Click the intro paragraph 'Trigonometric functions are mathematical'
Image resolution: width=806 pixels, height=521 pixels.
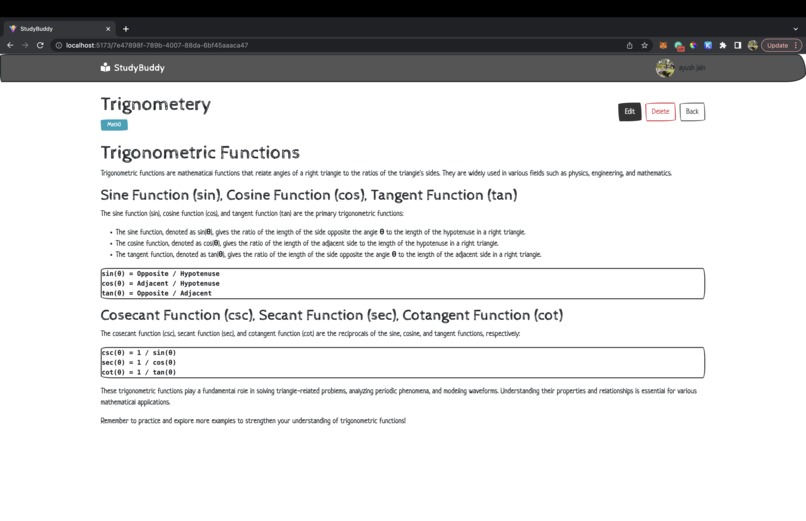click(386, 173)
